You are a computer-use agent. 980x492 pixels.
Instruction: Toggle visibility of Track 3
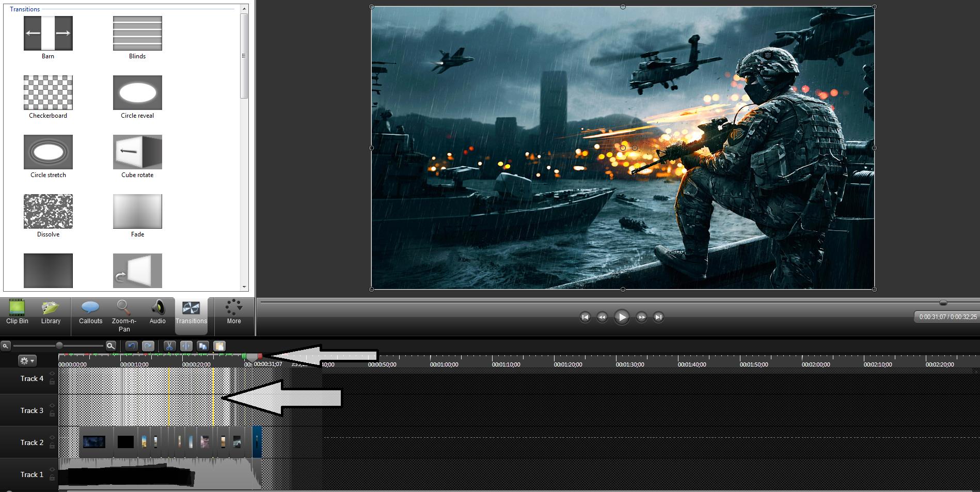click(x=52, y=406)
